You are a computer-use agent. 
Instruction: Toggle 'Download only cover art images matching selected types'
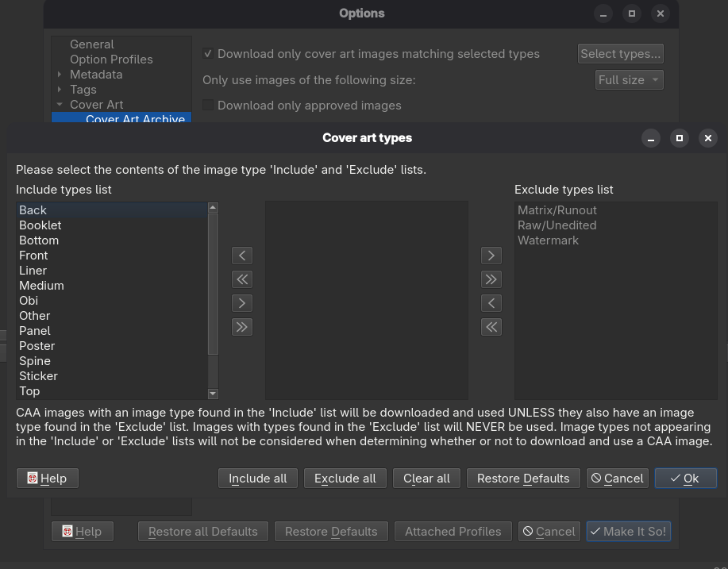(x=208, y=54)
